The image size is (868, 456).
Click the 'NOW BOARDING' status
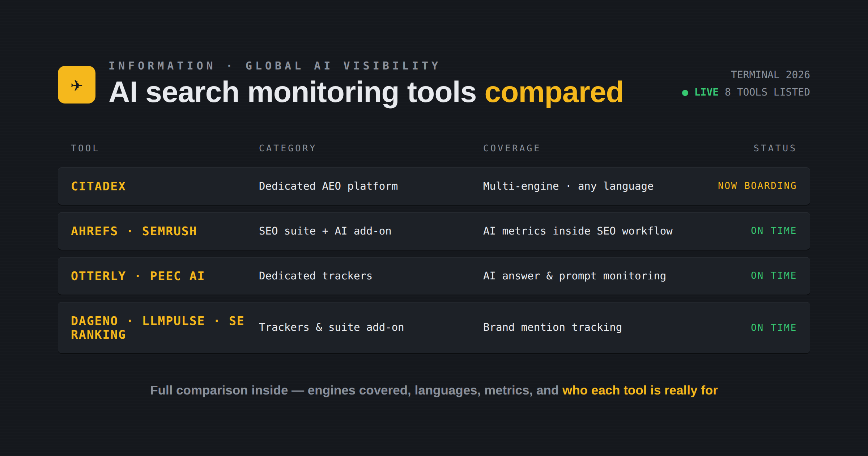coord(757,186)
